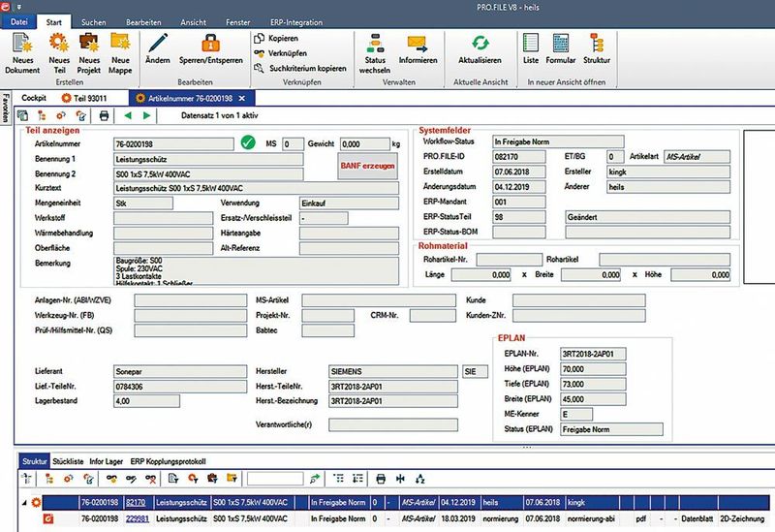The height and width of the screenshot is (532, 775).
Task: Open the Liste view icon
Action: pos(530,43)
